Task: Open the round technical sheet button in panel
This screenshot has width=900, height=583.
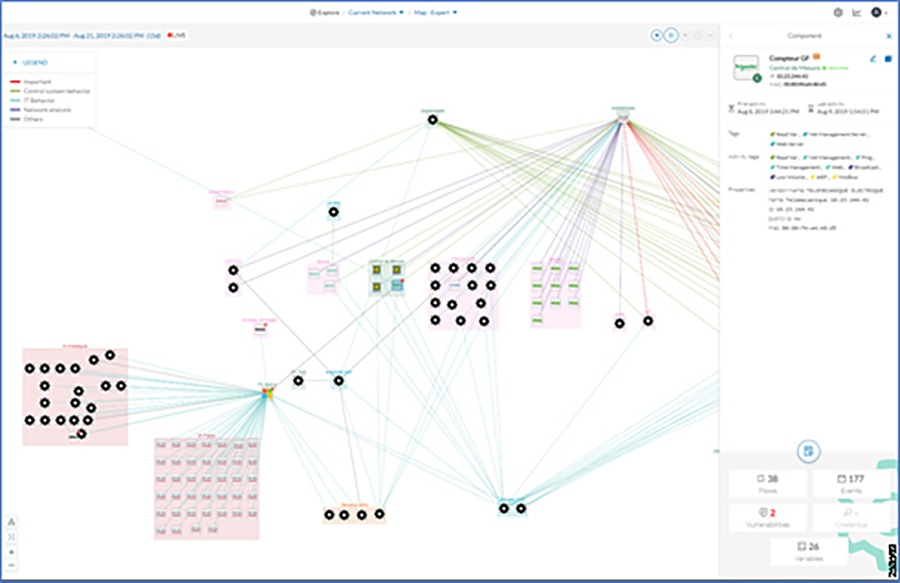Action: point(808,451)
